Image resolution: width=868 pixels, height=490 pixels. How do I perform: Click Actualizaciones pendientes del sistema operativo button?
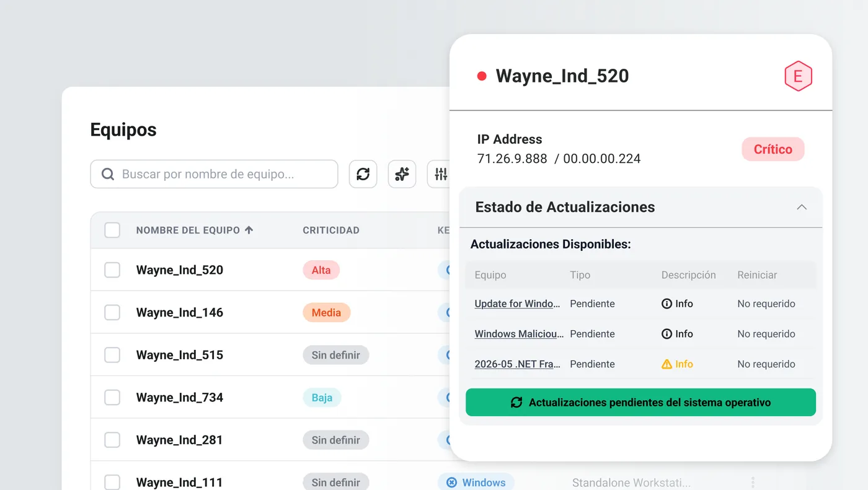[640, 403]
